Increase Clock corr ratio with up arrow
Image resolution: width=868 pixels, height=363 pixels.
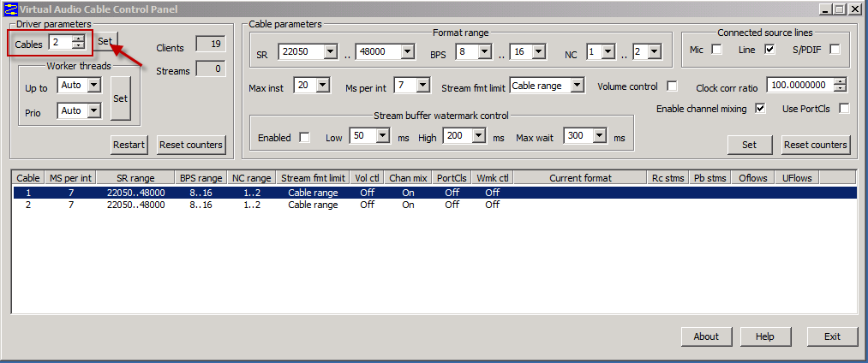pos(841,82)
